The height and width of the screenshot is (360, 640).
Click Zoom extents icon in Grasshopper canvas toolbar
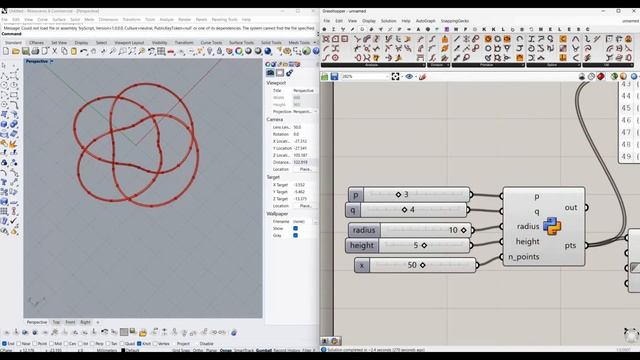[x=395, y=76]
